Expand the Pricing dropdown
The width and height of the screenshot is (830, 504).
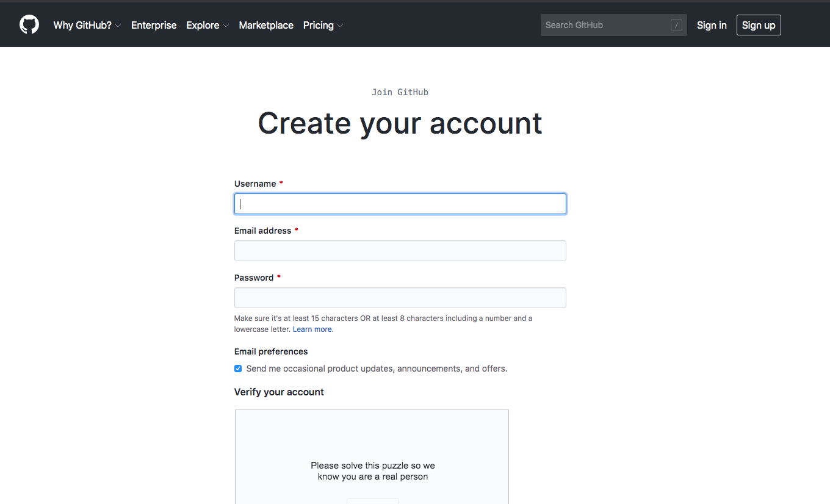click(323, 25)
